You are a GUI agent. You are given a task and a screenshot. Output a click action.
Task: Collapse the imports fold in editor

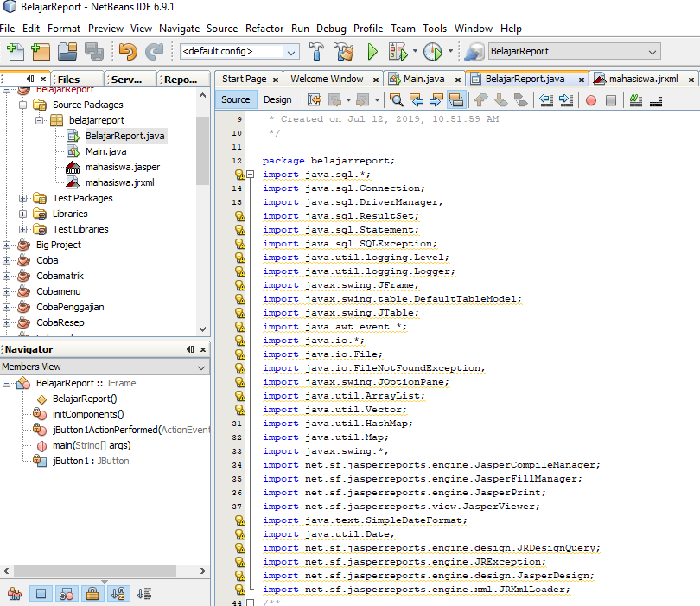click(251, 175)
